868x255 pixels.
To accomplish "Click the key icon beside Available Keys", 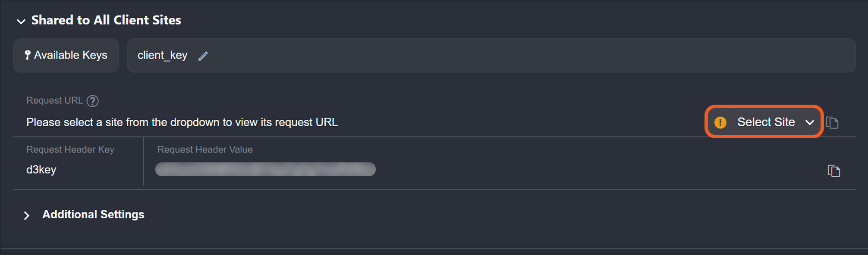I will click(28, 55).
